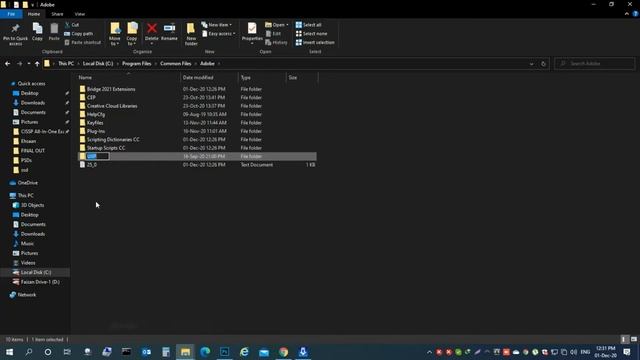Image resolution: width=640 pixels, height=360 pixels.
Task: Show file History from the ribbon
Action: [x=276, y=42]
